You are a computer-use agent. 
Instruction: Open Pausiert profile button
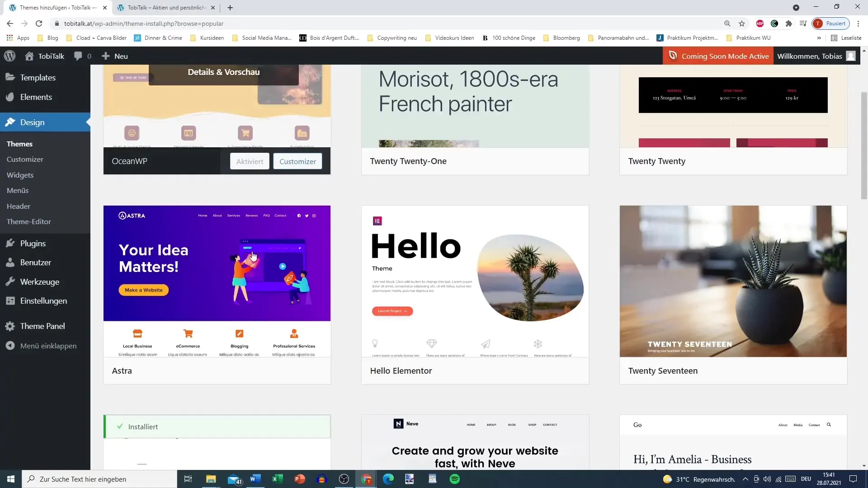point(831,23)
